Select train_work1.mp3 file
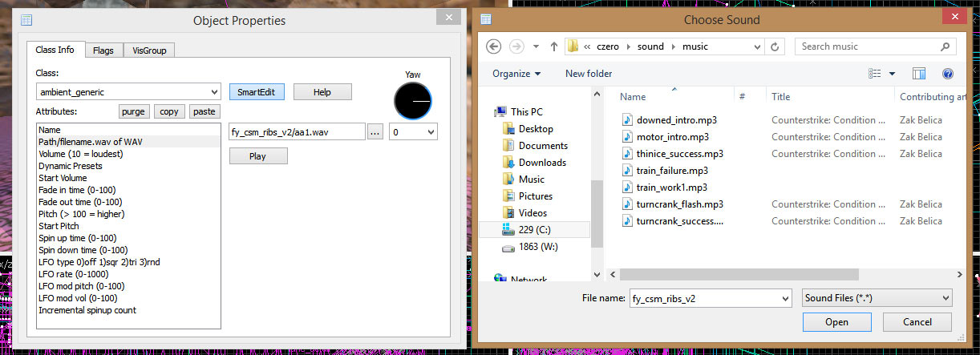Image resolution: width=980 pixels, height=355 pixels. (671, 188)
